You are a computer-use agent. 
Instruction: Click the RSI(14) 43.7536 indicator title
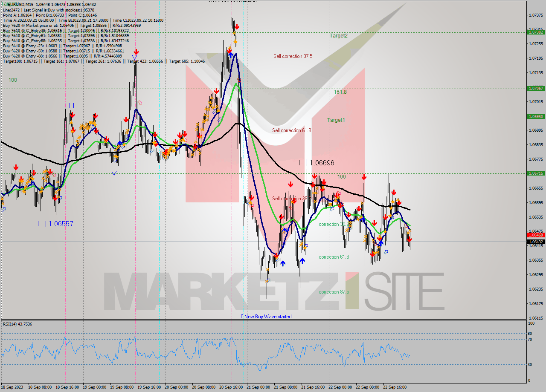tap(17, 324)
